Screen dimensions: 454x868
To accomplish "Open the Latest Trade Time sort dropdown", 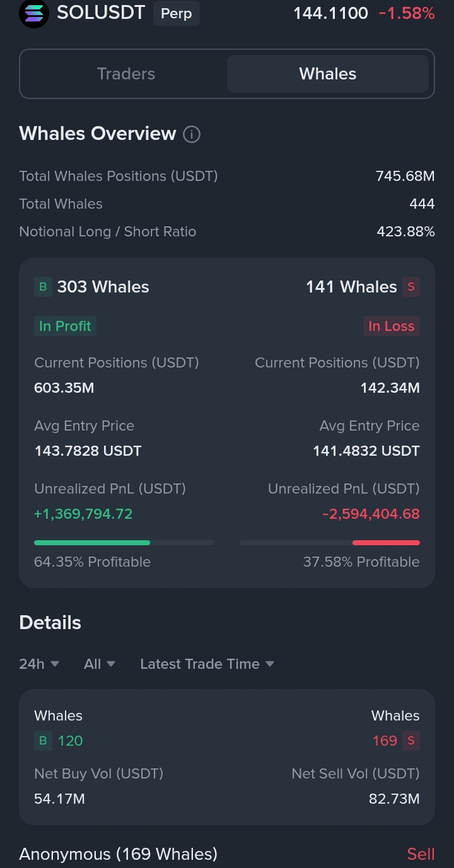I will coord(207,664).
